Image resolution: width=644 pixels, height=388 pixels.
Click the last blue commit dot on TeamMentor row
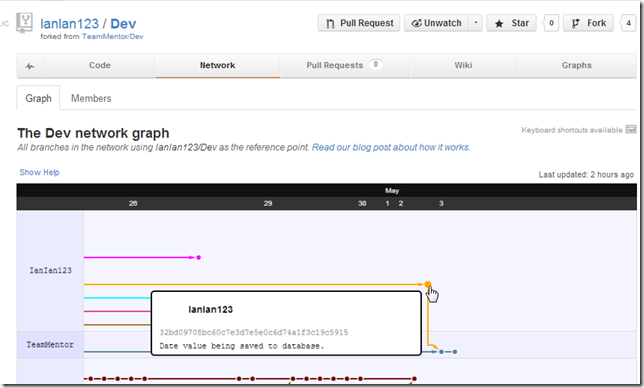455,352
